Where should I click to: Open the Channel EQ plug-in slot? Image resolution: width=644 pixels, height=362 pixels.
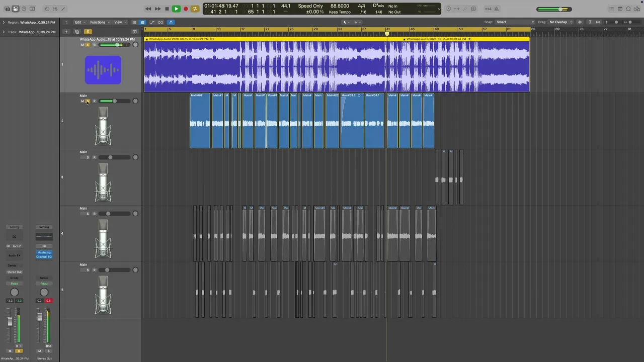(x=44, y=257)
